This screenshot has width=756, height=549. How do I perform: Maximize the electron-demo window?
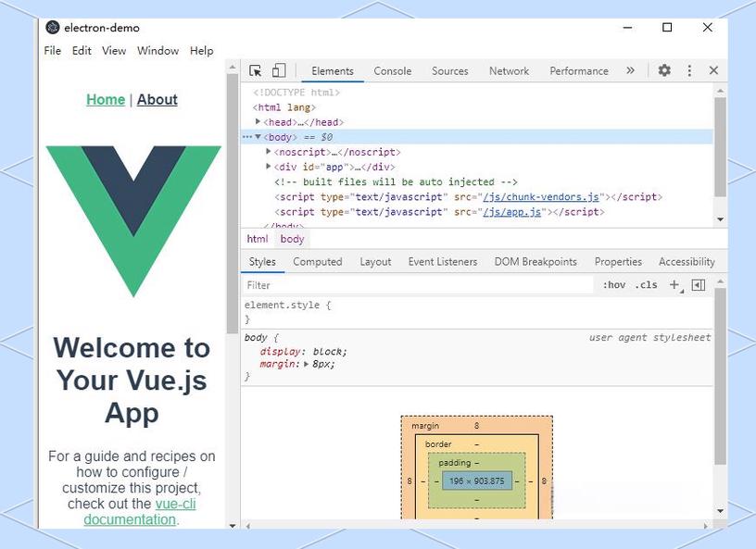click(x=667, y=28)
